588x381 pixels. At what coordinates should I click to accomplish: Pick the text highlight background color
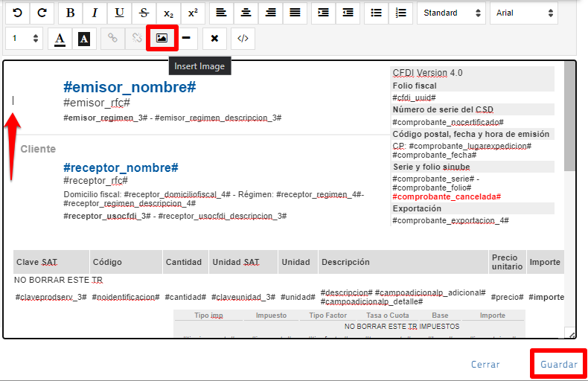click(x=84, y=38)
